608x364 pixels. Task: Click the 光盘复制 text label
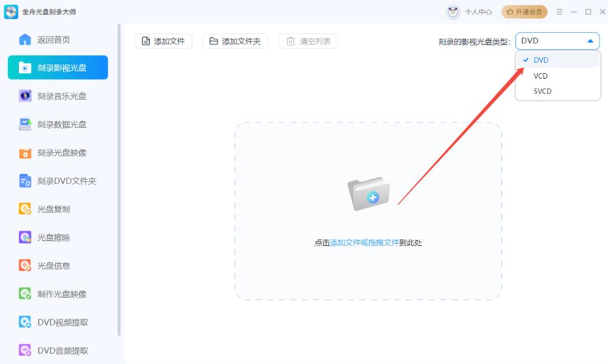(x=54, y=209)
